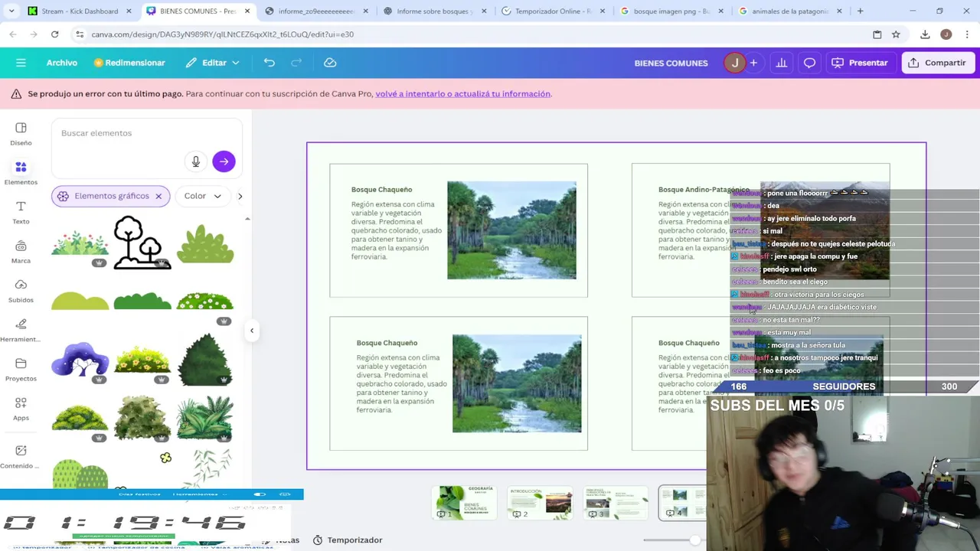This screenshot has width=980, height=551.
Task: Open page 2 Introducción thumbnail
Action: click(541, 503)
